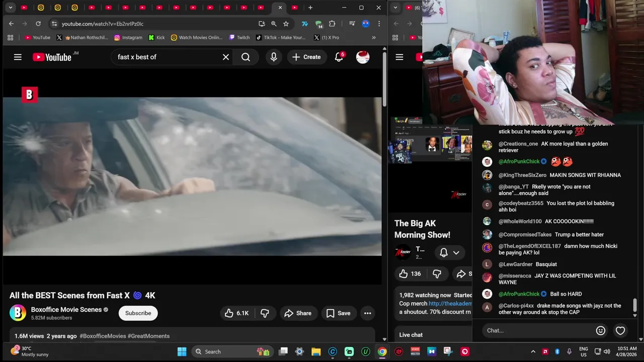644x362 pixels.
Task: Open Voicemeeter from the taskbar
Action: pos(416,351)
